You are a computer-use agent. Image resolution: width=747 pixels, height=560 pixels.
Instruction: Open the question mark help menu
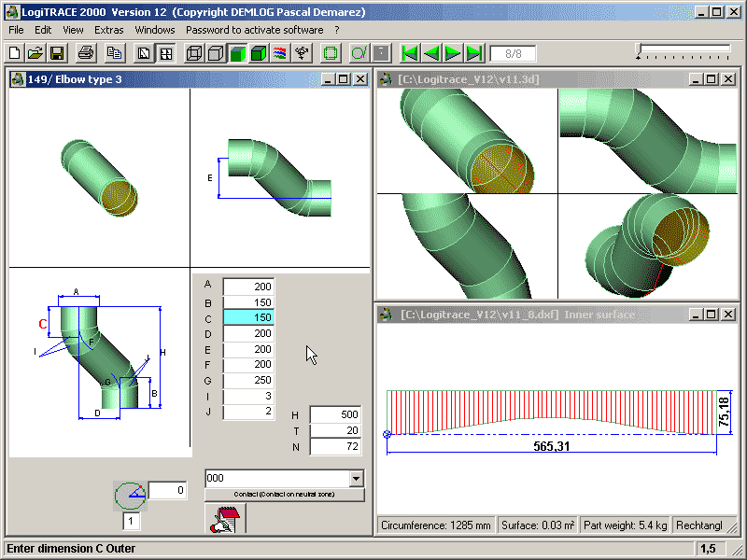click(x=337, y=30)
